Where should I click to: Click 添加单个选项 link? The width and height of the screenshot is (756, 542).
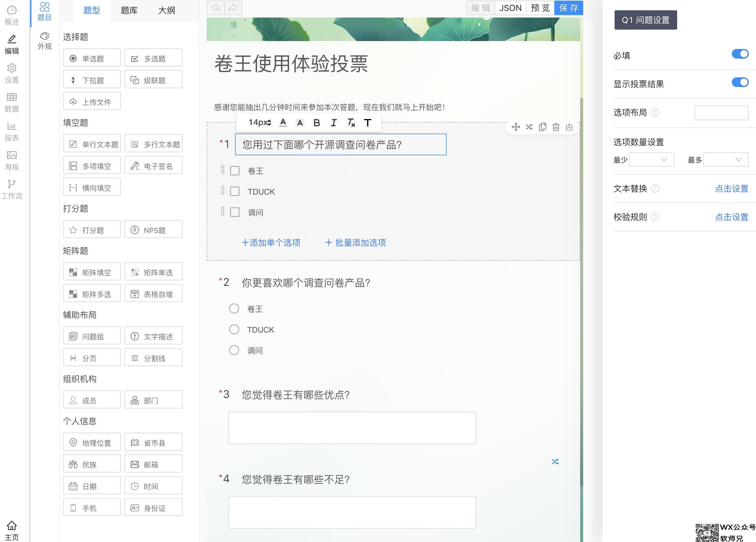[271, 243]
